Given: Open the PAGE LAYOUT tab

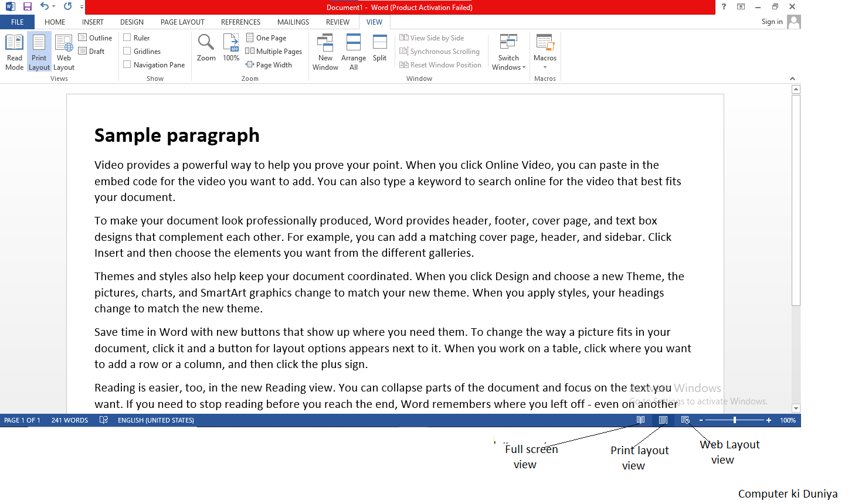Looking at the screenshot, I should (x=182, y=22).
